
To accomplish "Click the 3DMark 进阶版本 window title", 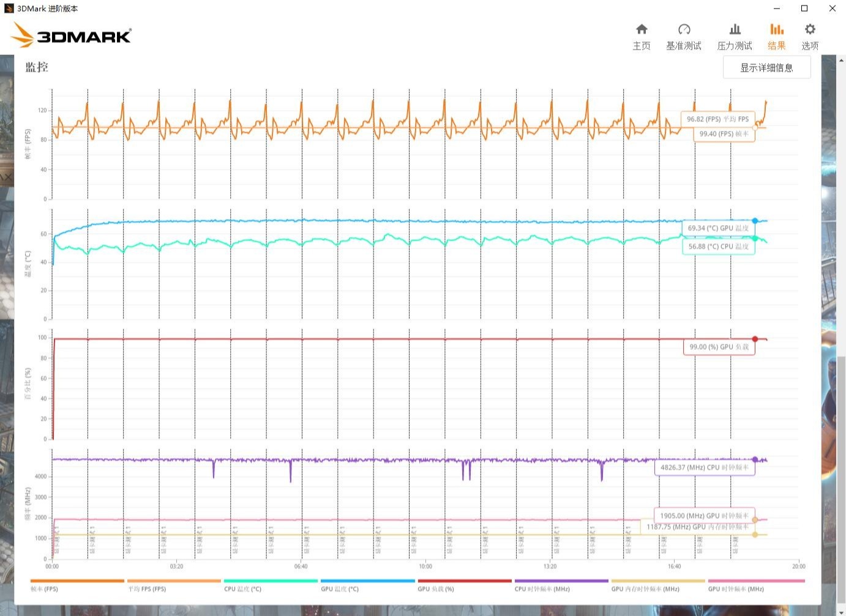I will tap(47, 9).
